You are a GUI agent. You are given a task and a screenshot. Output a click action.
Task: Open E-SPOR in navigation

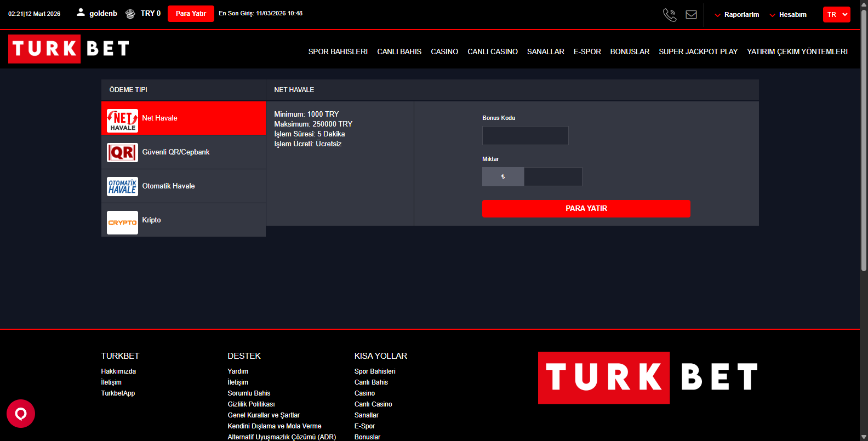(x=587, y=51)
